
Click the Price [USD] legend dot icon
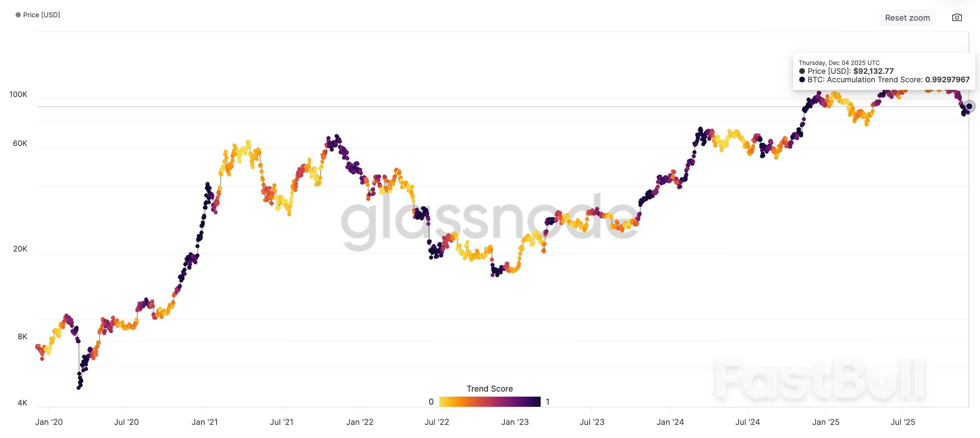pos(18,15)
